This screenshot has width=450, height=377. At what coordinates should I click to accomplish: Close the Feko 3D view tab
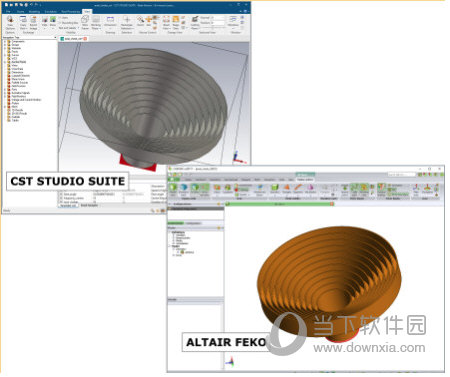click(x=332, y=204)
